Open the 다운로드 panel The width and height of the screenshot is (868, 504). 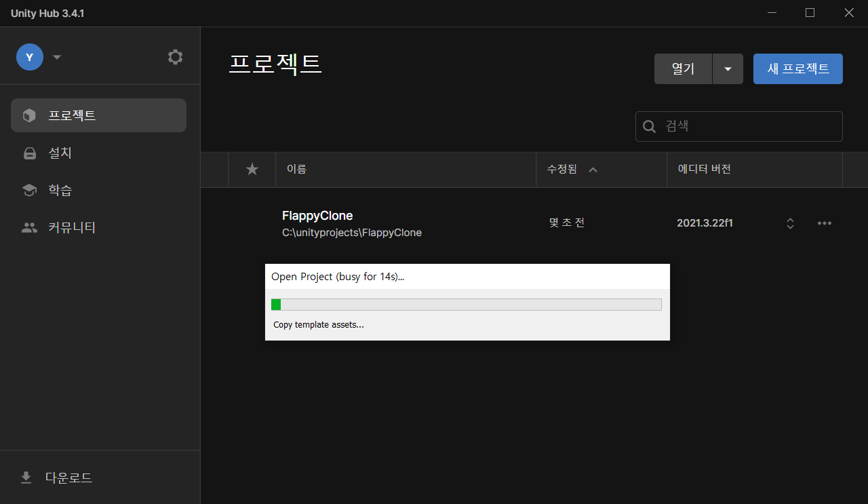[100, 478]
